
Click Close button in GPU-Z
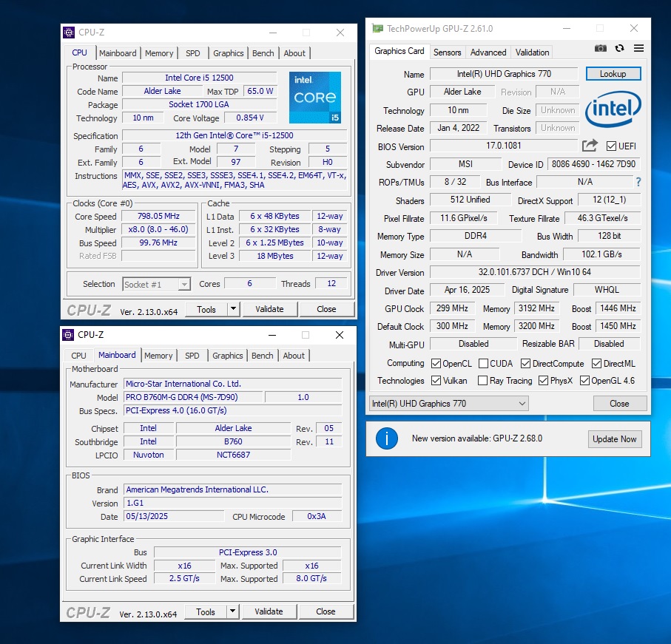coord(619,403)
